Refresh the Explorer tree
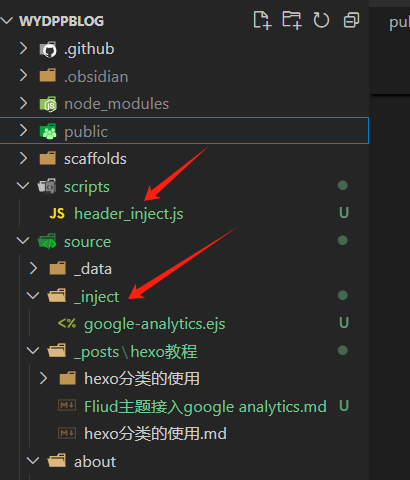This screenshot has width=410, height=480. (321, 20)
